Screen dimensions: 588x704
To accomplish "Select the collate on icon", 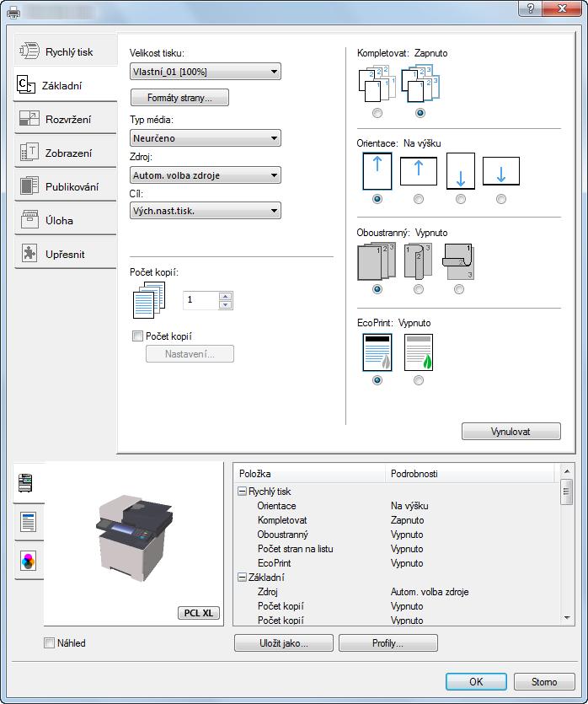I will (x=420, y=84).
